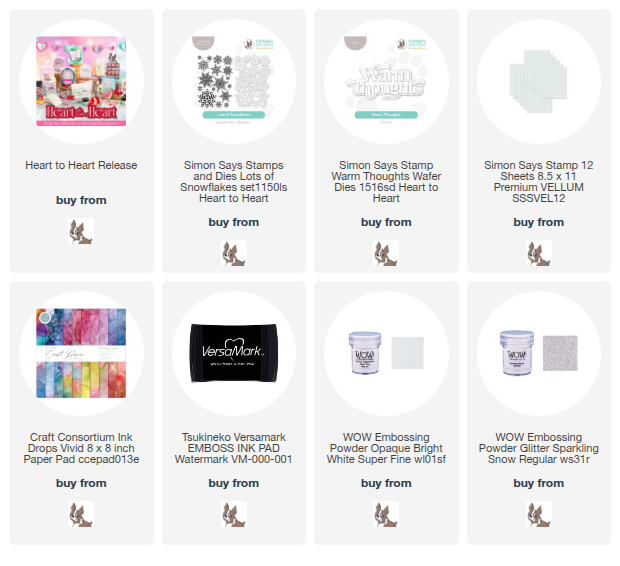Click the store icon under Opaque Bright White powder
Image resolution: width=620 pixels, height=566 pixels.
point(386,514)
